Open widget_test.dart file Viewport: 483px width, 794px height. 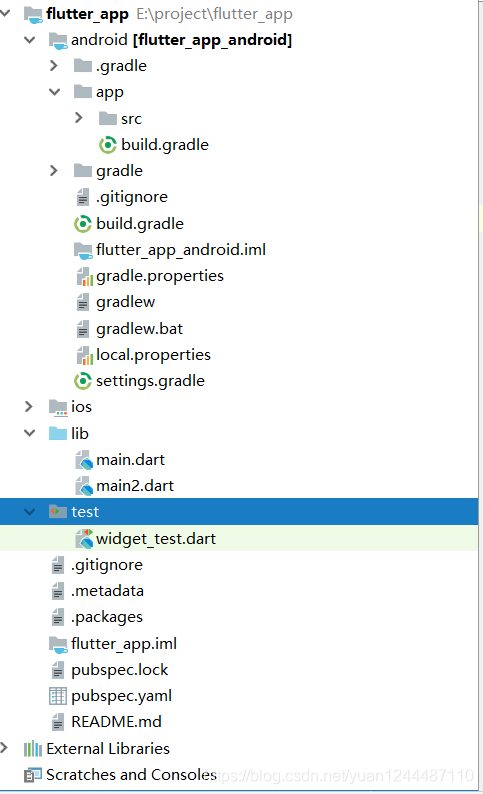click(156, 539)
